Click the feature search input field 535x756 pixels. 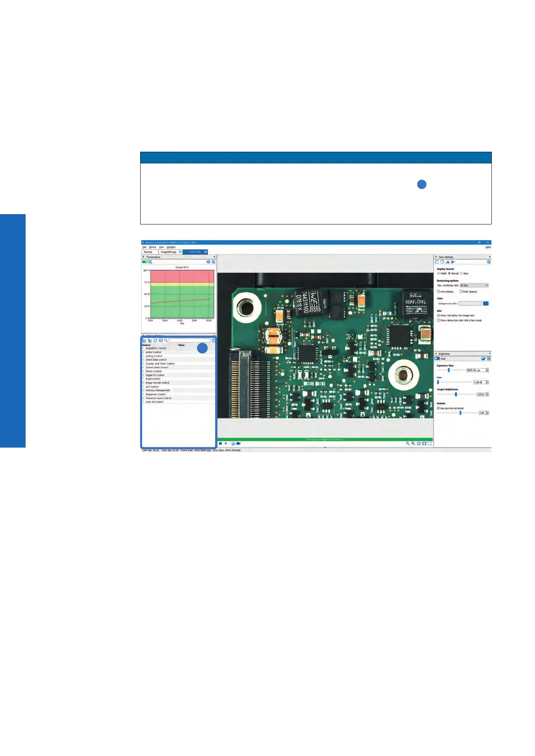click(x=190, y=341)
